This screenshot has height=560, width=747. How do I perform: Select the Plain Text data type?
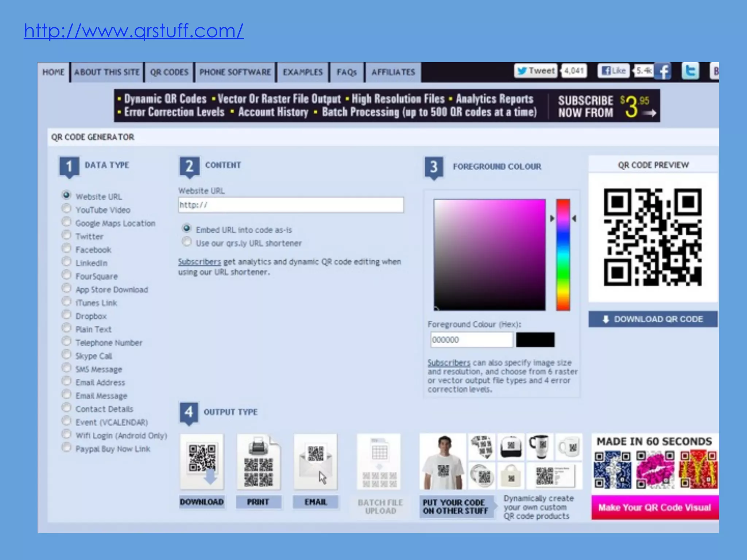point(66,328)
